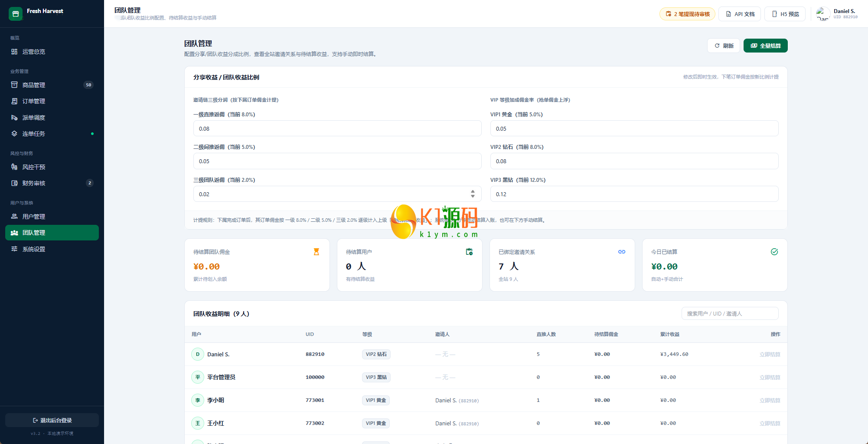Click the 风控干预 sidebar icon

click(14, 167)
